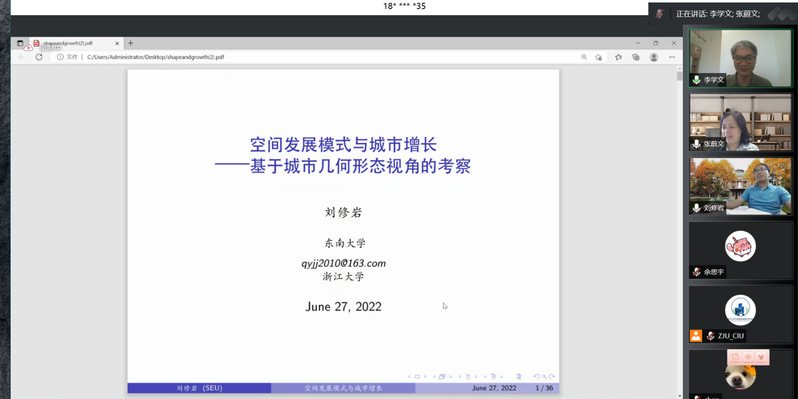Click Beamer previous slide arrow

click(410, 377)
